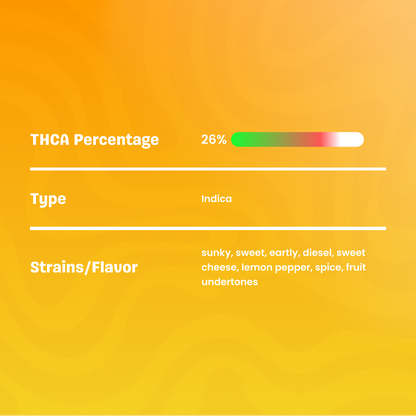416x416 pixels.
Task: Click the first 'sweet' after sunky
Action: 251,253
